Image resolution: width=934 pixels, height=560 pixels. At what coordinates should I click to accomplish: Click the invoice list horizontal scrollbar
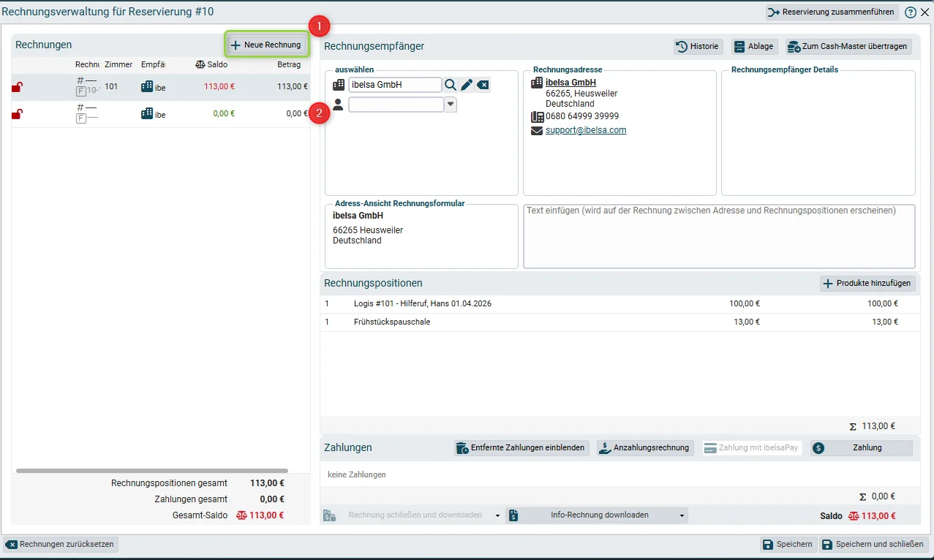pyautogui.click(x=152, y=471)
